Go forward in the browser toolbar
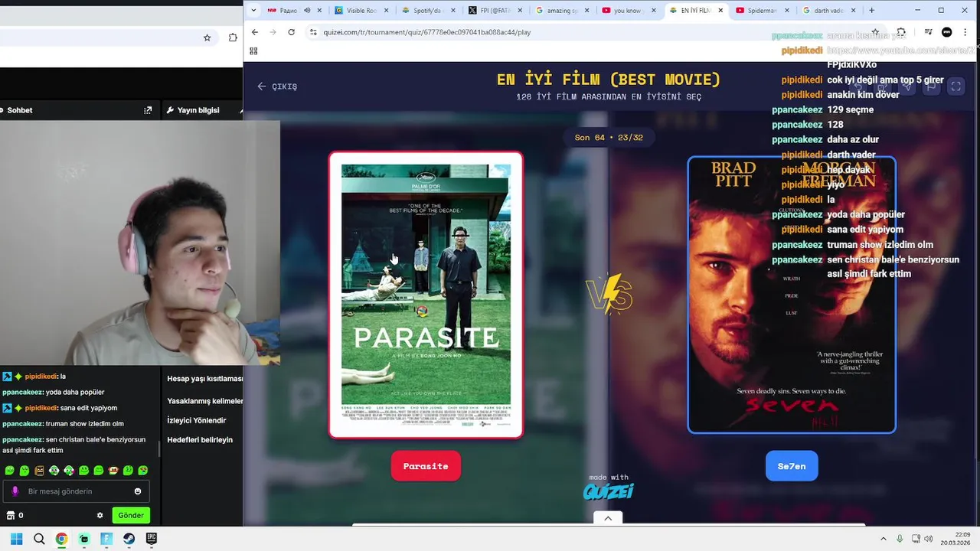 [273, 32]
